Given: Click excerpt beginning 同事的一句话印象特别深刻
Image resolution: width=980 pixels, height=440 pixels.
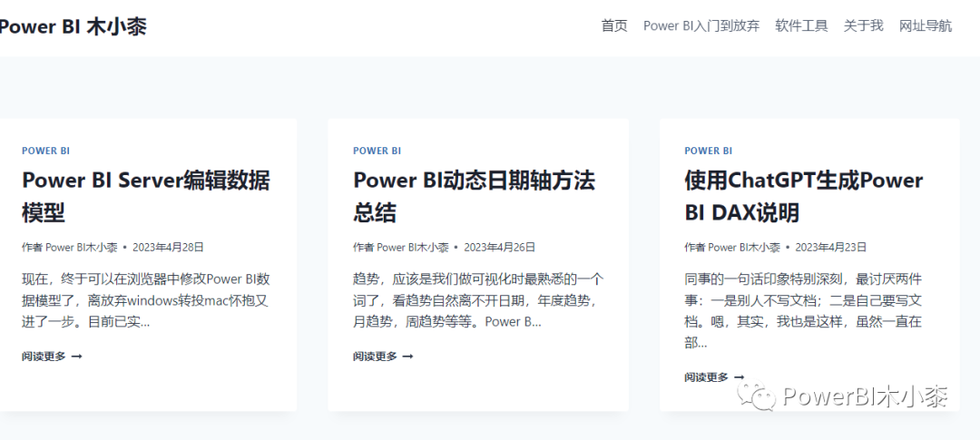Looking at the screenshot, I should pos(804,310).
